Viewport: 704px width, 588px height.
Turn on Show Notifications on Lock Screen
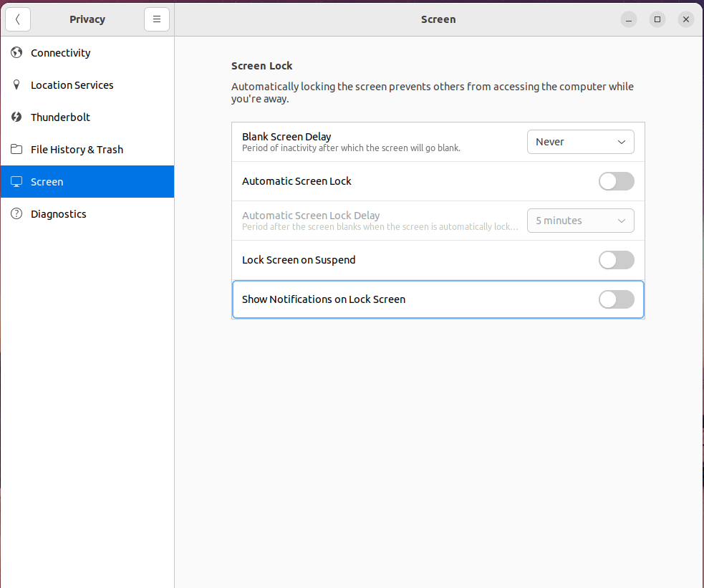(616, 299)
